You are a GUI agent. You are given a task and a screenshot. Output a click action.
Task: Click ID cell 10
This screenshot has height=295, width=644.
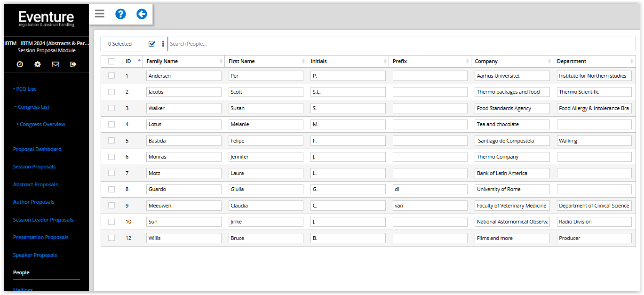[x=128, y=222]
